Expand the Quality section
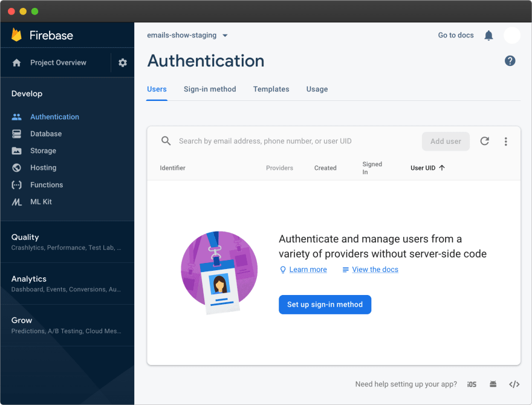This screenshot has height=405, width=532. pos(67,242)
